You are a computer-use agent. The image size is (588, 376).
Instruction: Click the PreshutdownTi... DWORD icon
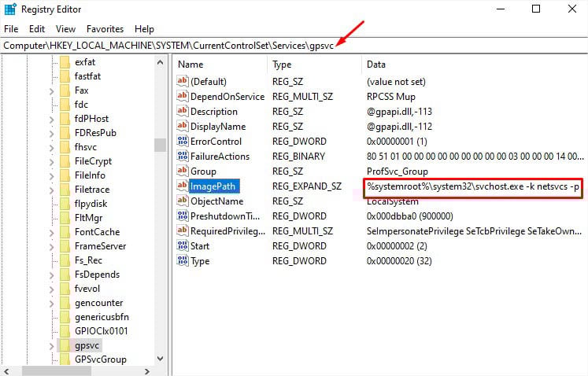point(183,216)
